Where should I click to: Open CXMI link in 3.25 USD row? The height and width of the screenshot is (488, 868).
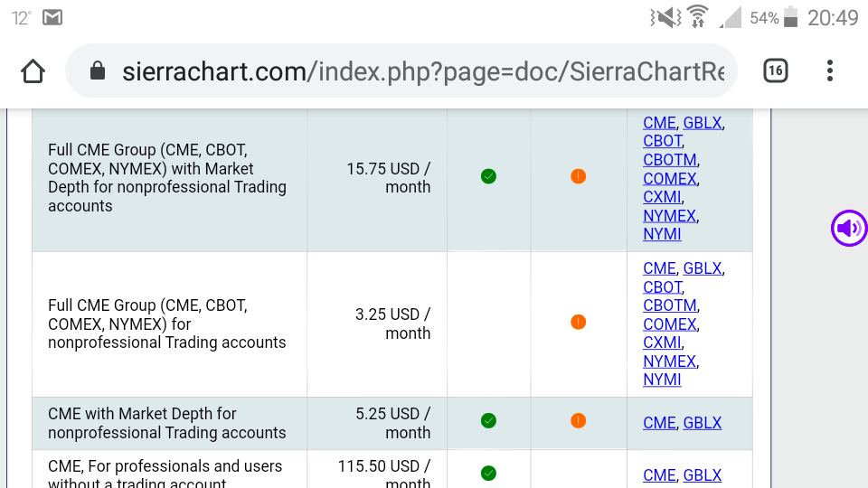click(x=662, y=343)
